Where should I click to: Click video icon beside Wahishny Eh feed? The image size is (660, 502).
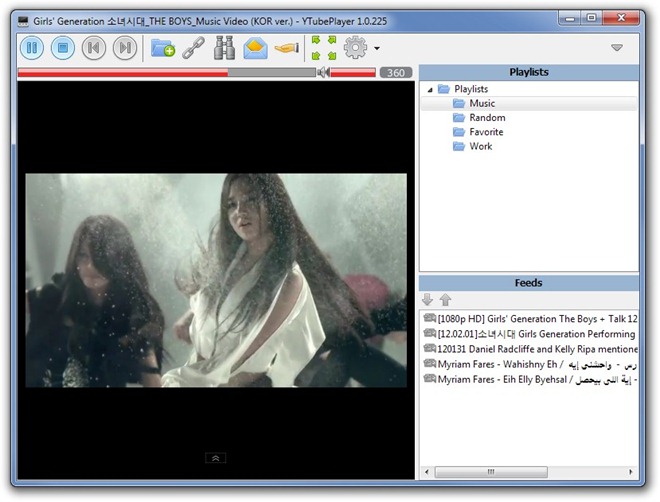pos(429,364)
